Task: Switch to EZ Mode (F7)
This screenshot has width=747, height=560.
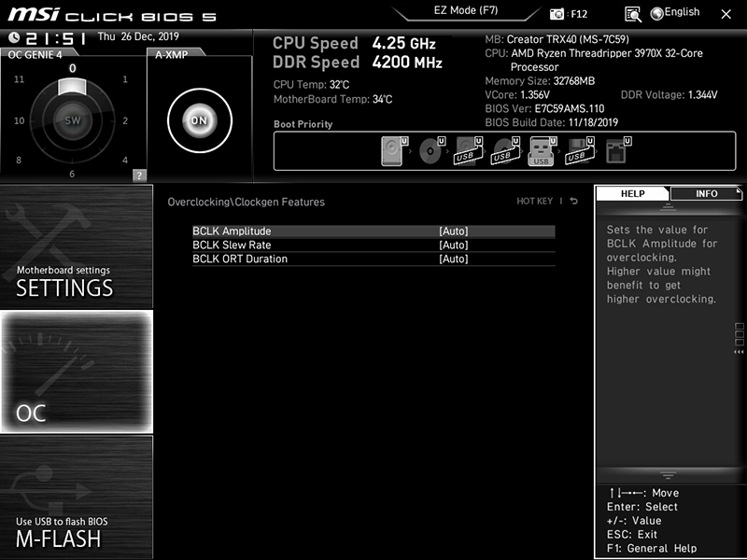Action: pos(465,11)
